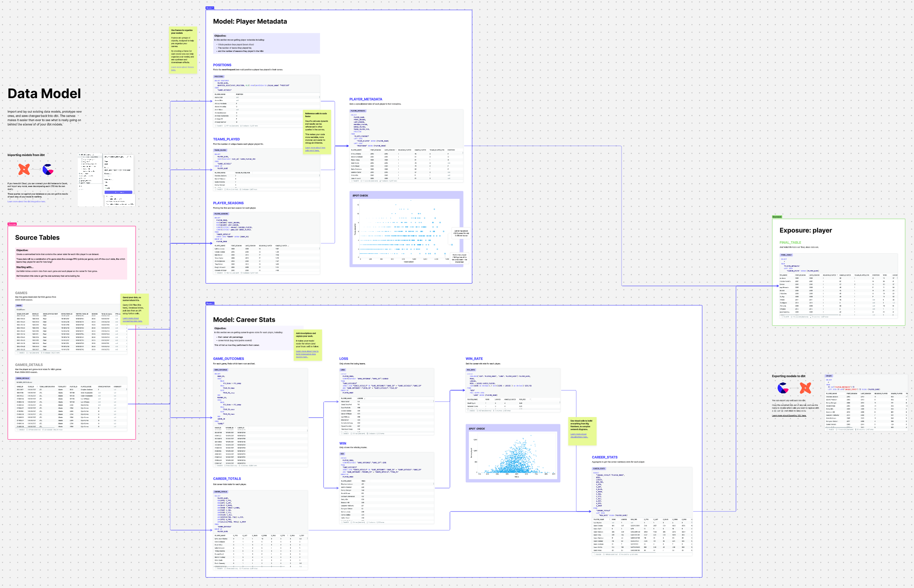The image size is (914, 588).
Task: Open the Learn more about Exporting SQL link
Action: [789, 415]
